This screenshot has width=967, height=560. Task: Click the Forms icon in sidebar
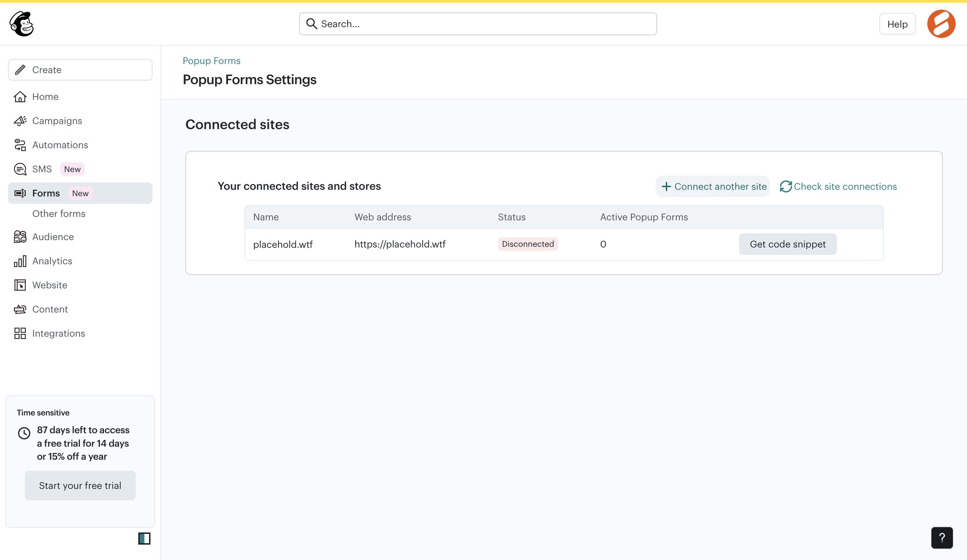[20, 193]
